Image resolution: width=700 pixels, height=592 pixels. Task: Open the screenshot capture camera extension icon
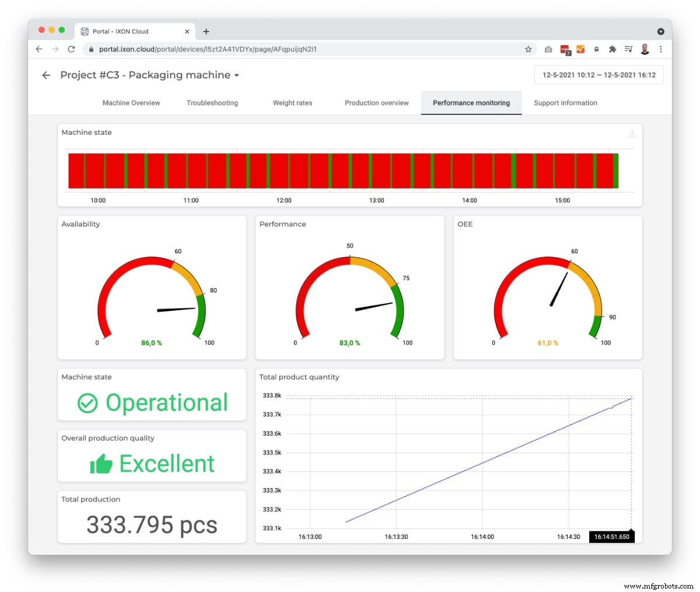[548, 50]
